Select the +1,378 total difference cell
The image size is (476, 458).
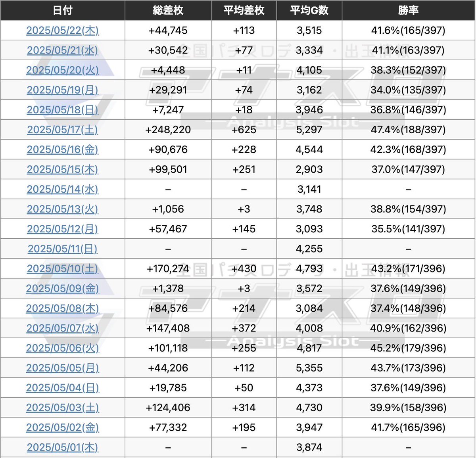tap(168, 288)
